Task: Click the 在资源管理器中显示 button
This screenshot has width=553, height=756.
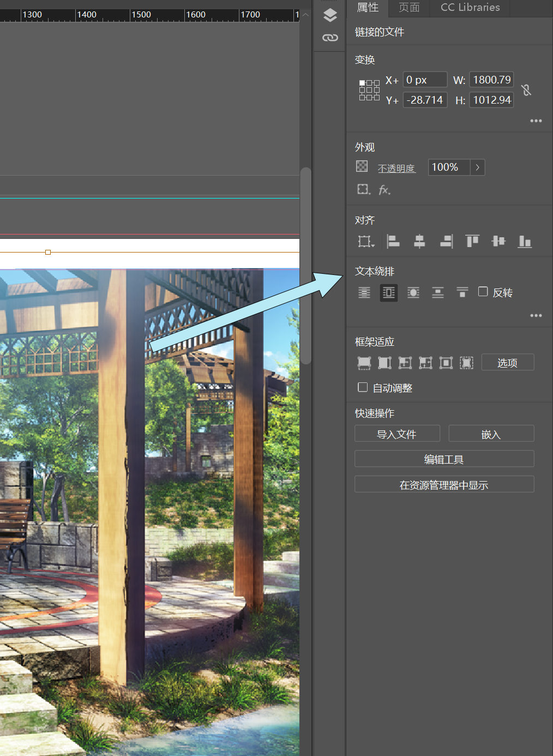Action: tap(444, 485)
